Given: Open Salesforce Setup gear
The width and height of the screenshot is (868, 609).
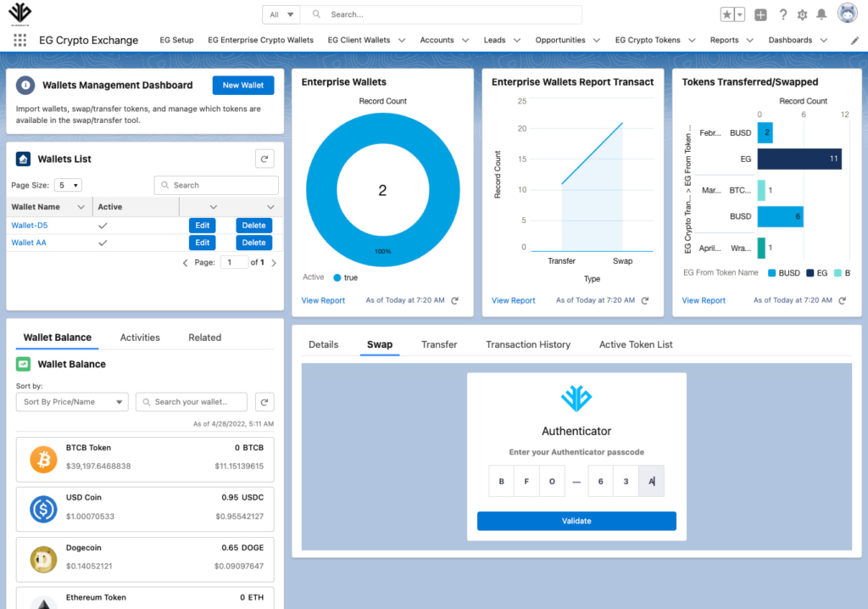Looking at the screenshot, I should pyautogui.click(x=803, y=14).
